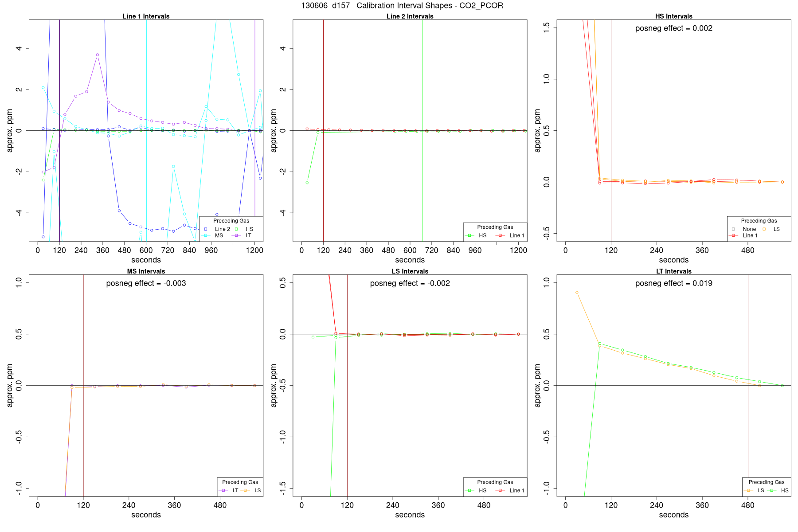This screenshot has width=798, height=532.
Task: Click the orange LS legend entry in HS plot
Action: pos(770,229)
